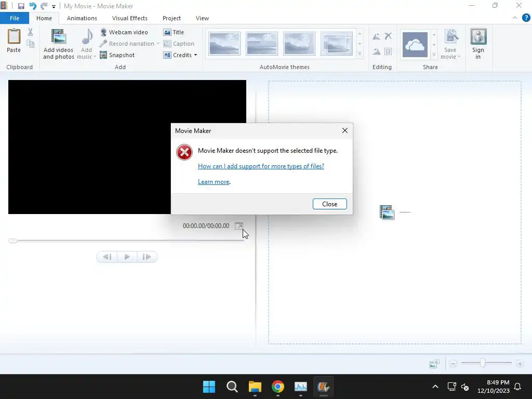Save the project from quick access toolbar
The width and height of the screenshot is (532, 399).
(21, 6)
